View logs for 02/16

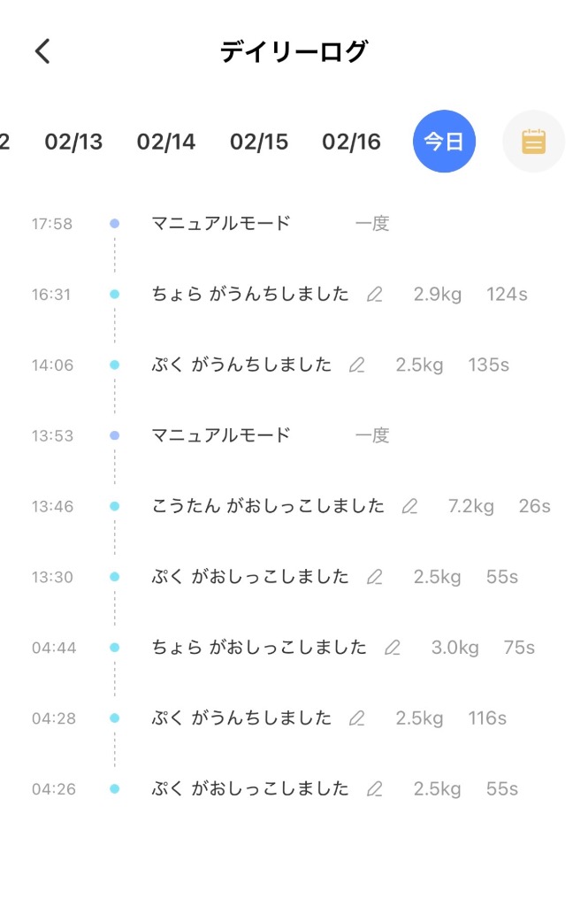pos(350,141)
